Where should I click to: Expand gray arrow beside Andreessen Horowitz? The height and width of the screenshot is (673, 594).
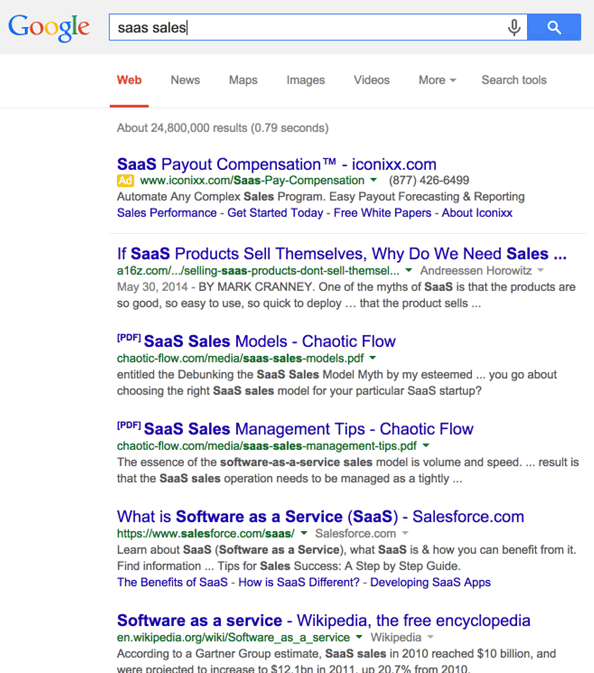coord(541,270)
